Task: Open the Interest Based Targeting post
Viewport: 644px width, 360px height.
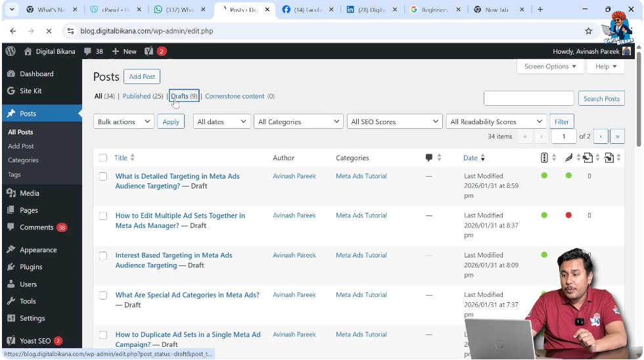Action: [x=173, y=256]
